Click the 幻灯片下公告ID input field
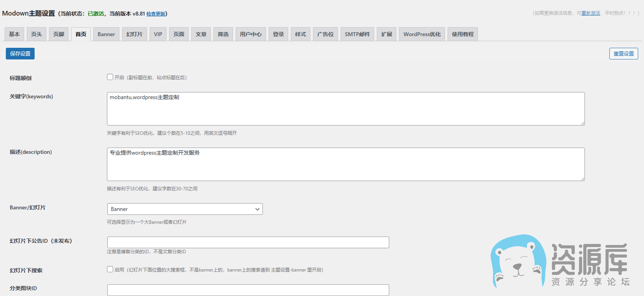644x296 pixels. click(x=248, y=242)
